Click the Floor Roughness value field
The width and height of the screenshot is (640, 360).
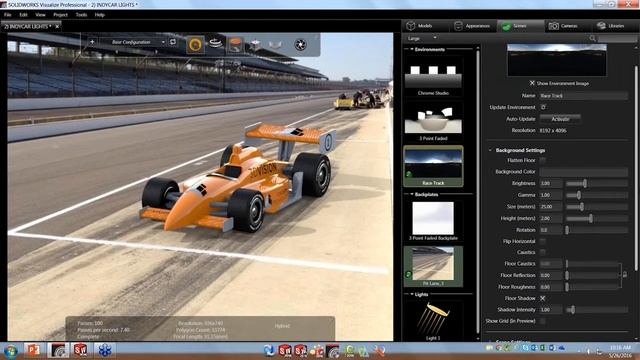point(551,287)
